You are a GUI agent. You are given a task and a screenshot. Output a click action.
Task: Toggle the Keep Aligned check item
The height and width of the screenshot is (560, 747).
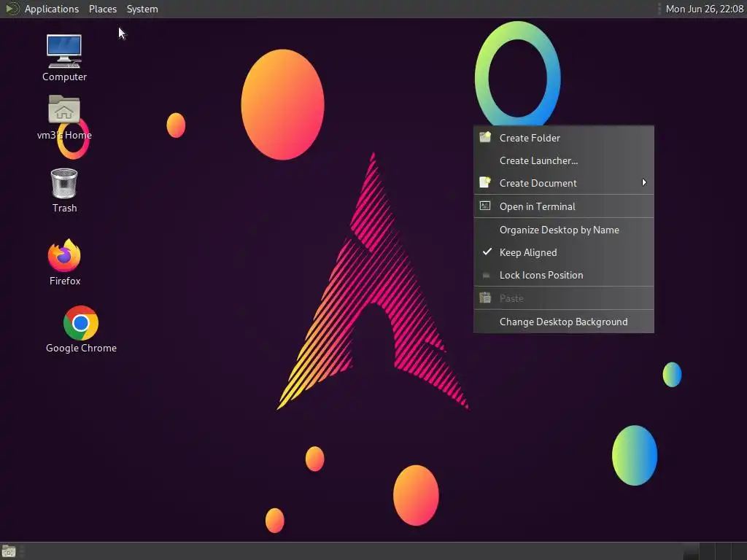coord(564,252)
